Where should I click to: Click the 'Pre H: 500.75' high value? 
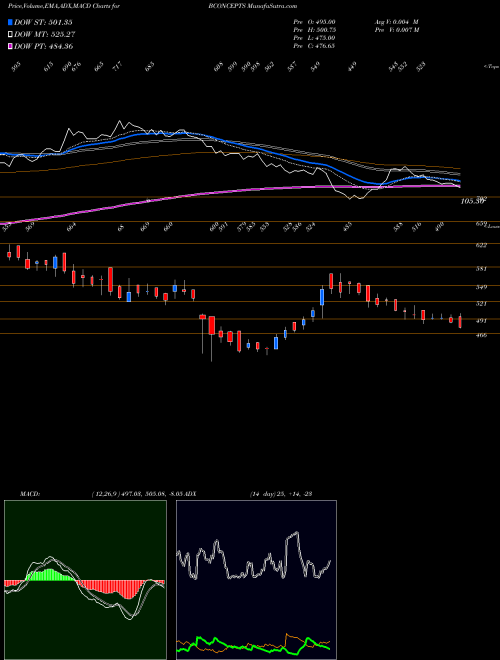[314, 30]
